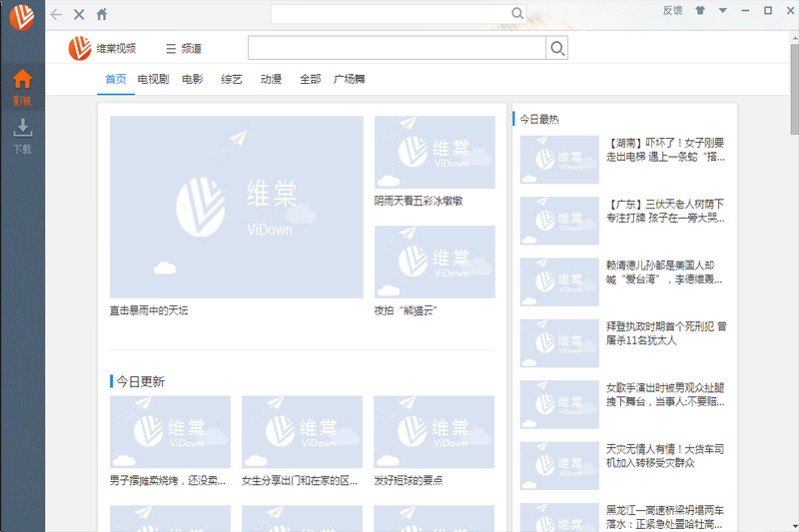
Task: Switch to the 广场舞 tab
Action: click(x=349, y=79)
